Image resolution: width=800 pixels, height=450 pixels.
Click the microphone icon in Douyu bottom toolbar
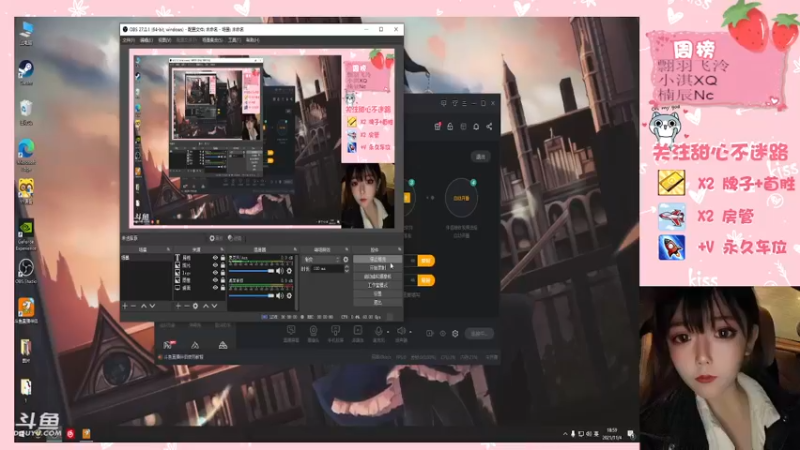coord(379,331)
